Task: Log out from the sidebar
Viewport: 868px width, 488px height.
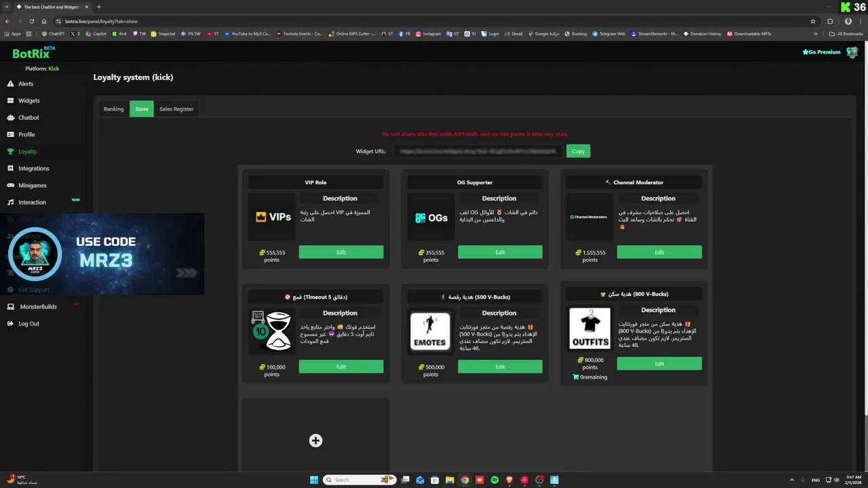Action: click(28, 323)
